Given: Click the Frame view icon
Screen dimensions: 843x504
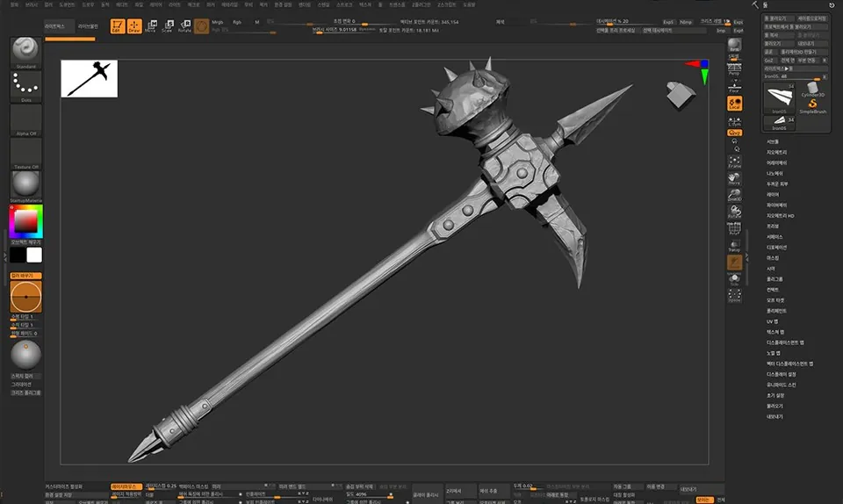Looking at the screenshot, I should click(x=734, y=162).
